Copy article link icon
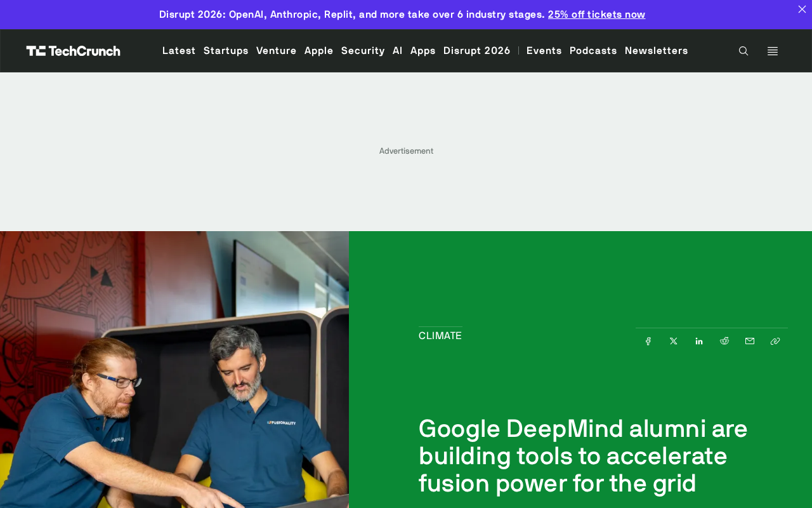812x508 pixels. coord(775,341)
